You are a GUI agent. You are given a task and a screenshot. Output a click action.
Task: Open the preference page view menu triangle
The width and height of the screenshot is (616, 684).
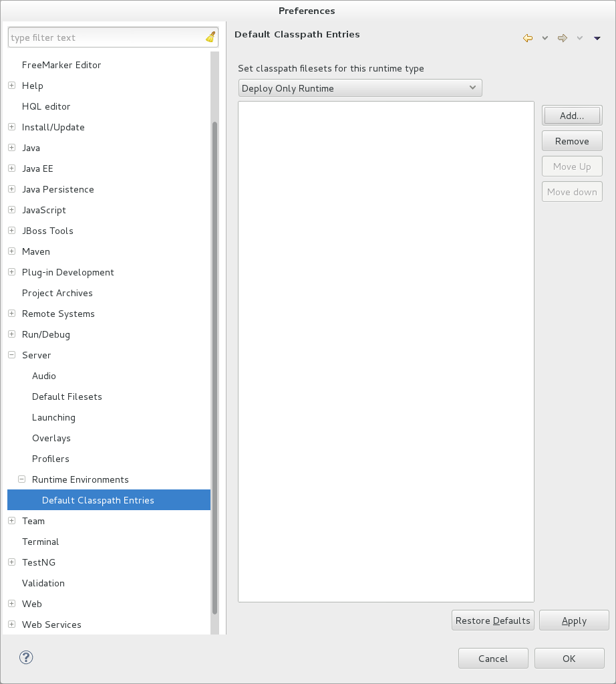(597, 38)
